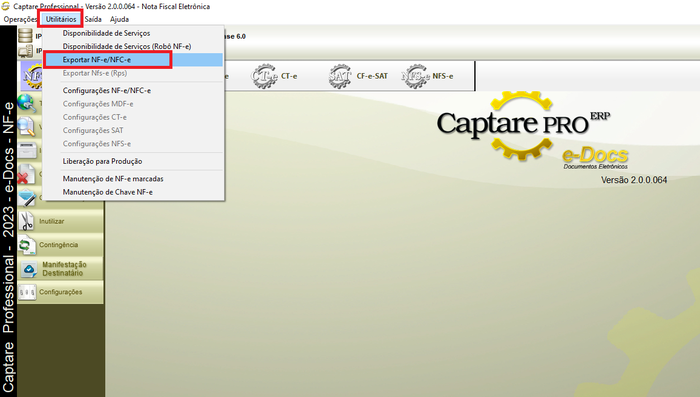Click the globe with key icon
The image size is (700, 397).
(x=27, y=103)
